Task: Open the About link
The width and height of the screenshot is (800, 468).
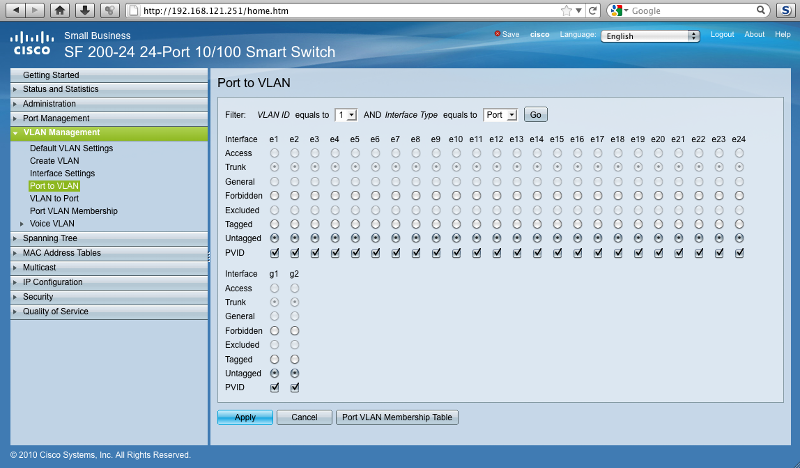Action: click(754, 34)
